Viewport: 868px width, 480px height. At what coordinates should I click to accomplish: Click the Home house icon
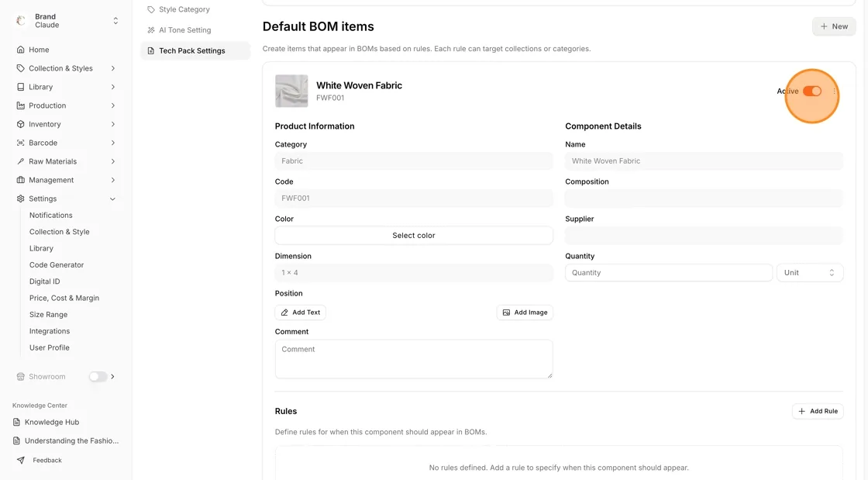(x=20, y=50)
